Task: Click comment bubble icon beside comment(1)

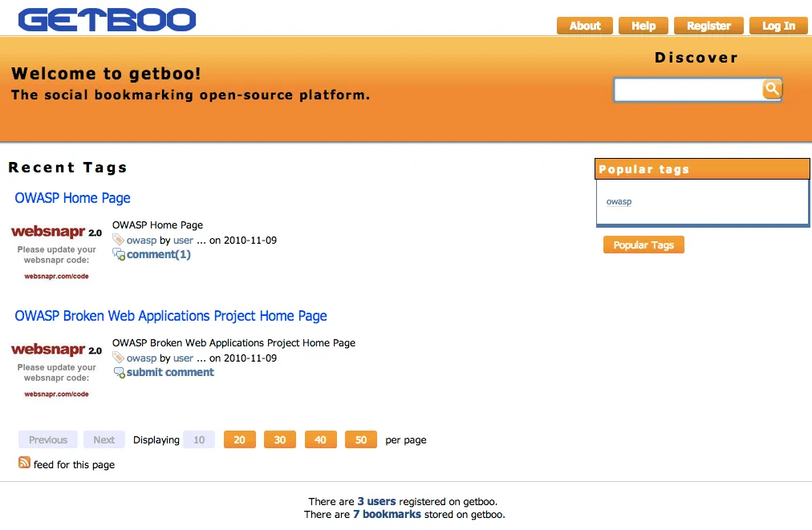Action: point(119,255)
